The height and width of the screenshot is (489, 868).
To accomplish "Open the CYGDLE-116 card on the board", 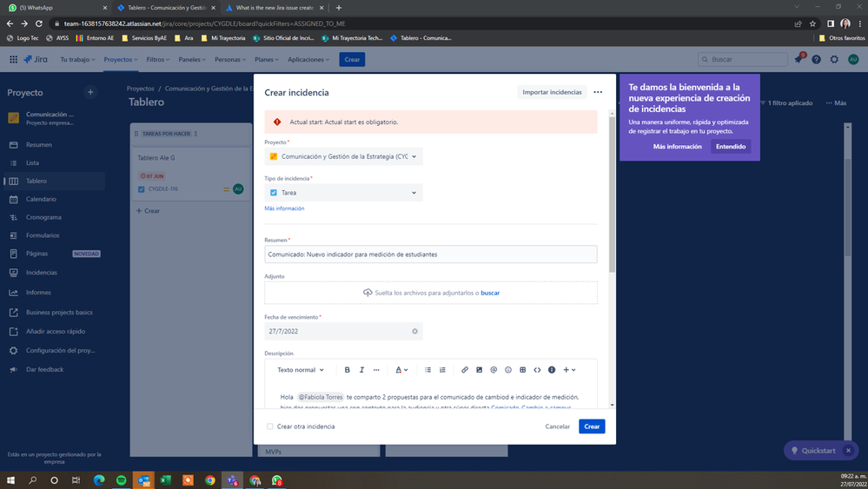I will coord(190,173).
